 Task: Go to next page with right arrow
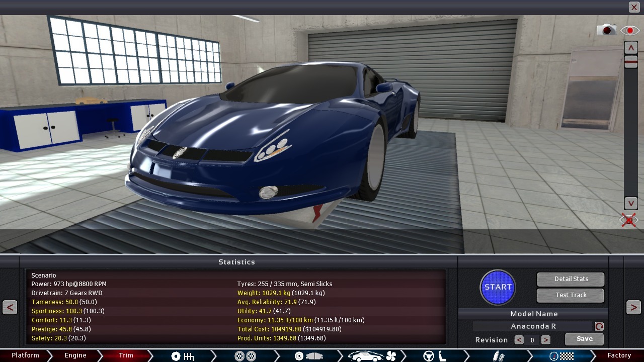(633, 307)
